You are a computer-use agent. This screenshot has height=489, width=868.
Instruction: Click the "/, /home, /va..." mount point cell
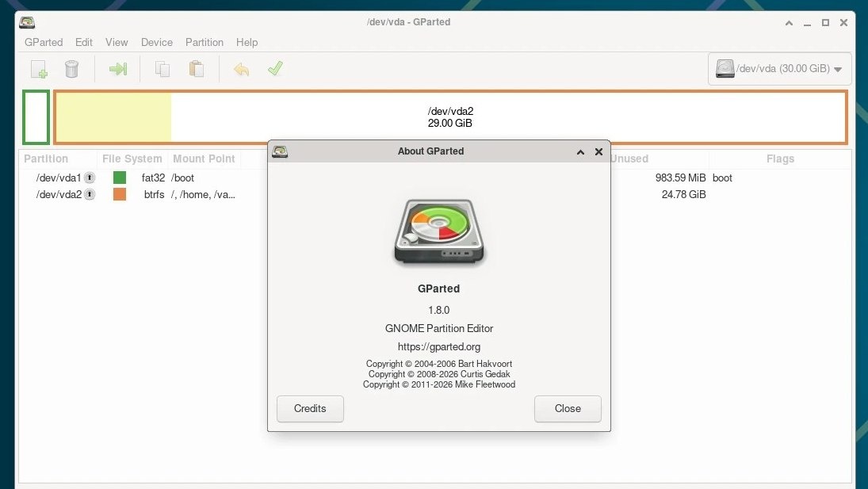tap(203, 194)
